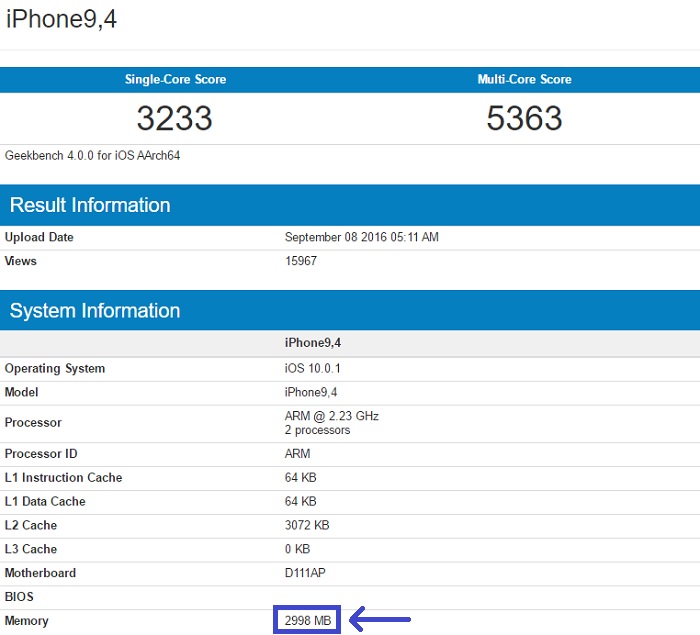Click the bold iPhone9,4 table column header

(x=313, y=343)
